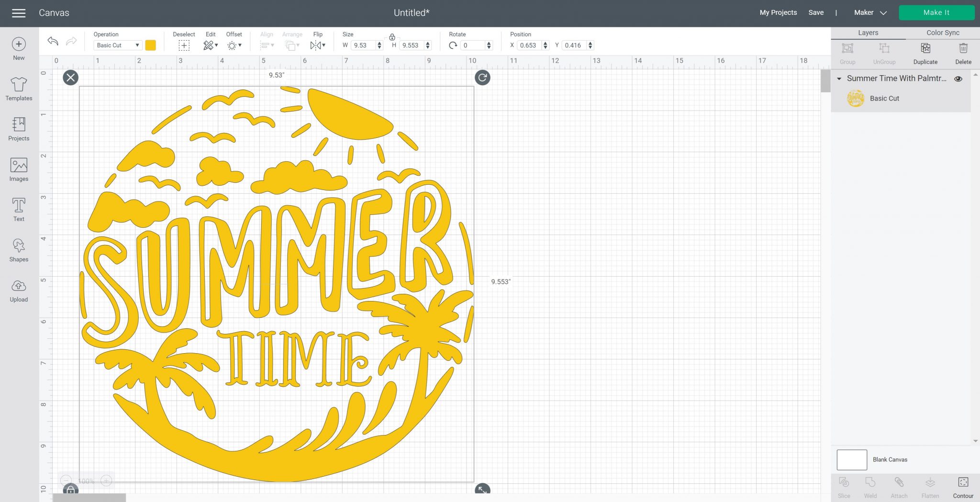This screenshot has width=980, height=502.
Task: Collapse the Summer Time layer group
Action: click(x=839, y=79)
